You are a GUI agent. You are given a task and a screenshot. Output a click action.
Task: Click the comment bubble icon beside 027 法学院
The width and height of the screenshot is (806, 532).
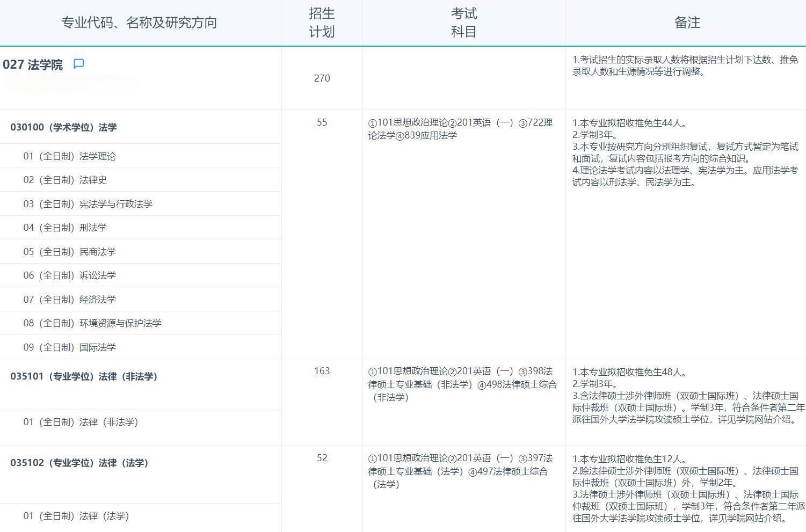coord(78,63)
